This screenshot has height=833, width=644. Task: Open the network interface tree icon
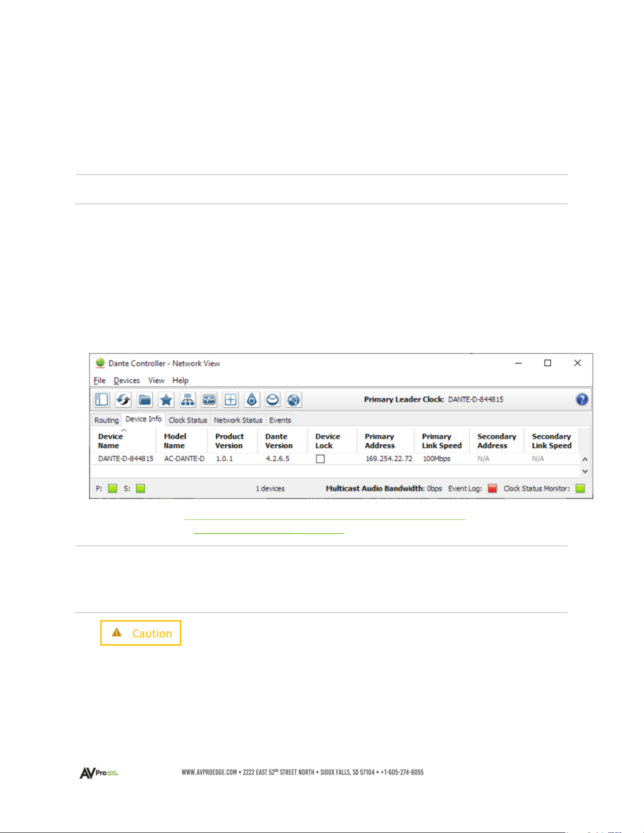(x=188, y=400)
